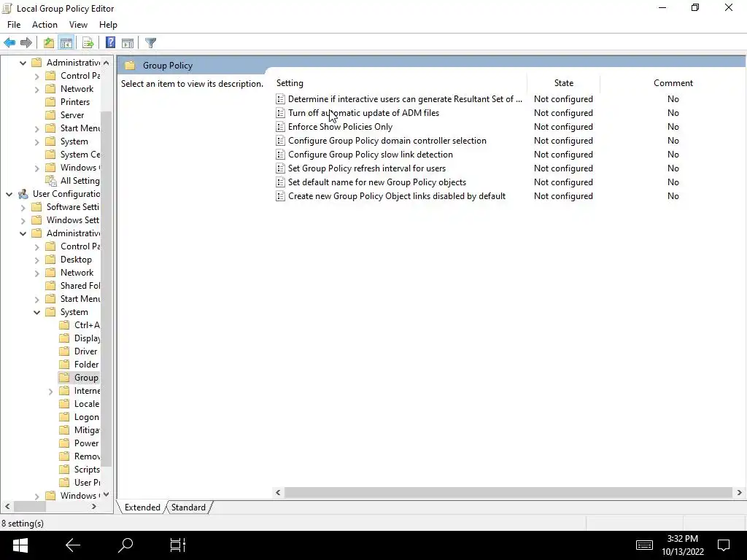Click the tree pane vertical scrollbar thumb
The width and height of the screenshot is (747, 560).
coord(107,288)
